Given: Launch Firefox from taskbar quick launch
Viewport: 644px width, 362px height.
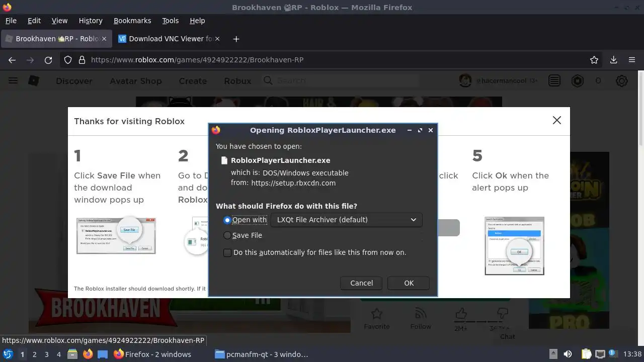Looking at the screenshot, I should click(x=88, y=354).
